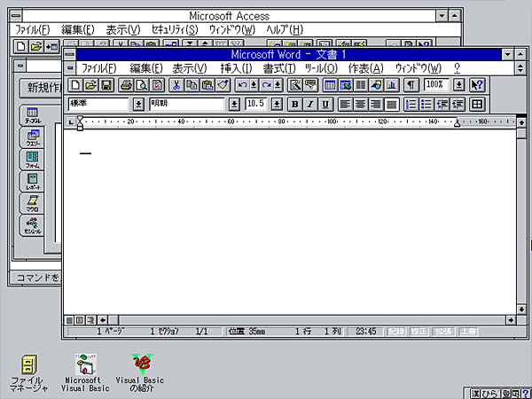Open the Redo history dropdown arrow
This screenshot has width=532, height=399.
(278, 85)
